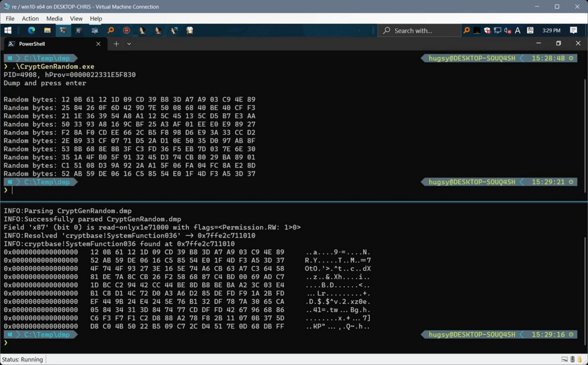Open the View menu
The height and width of the screenshot is (365, 588).
pos(76,18)
